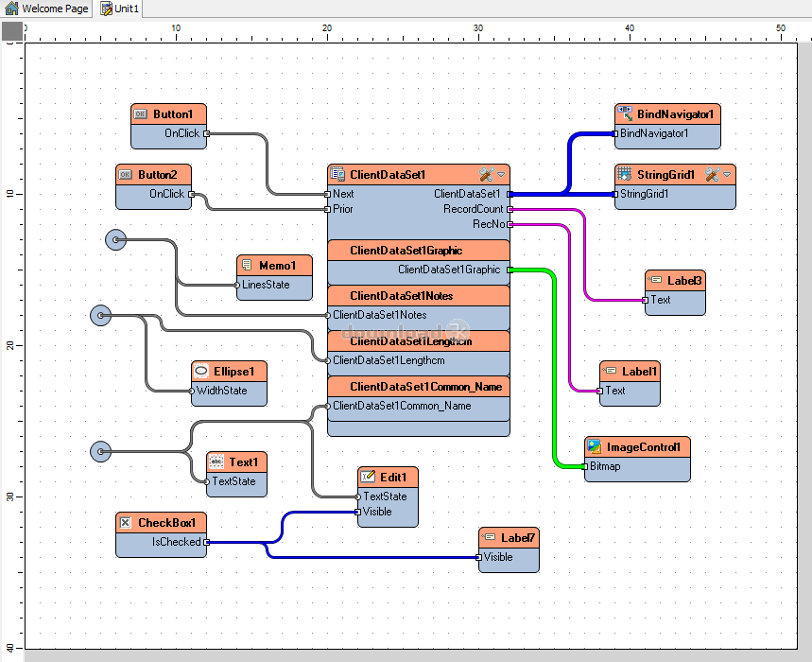The image size is (812, 662).
Task: Click the Button2 node's button icon
Action: click(126, 175)
